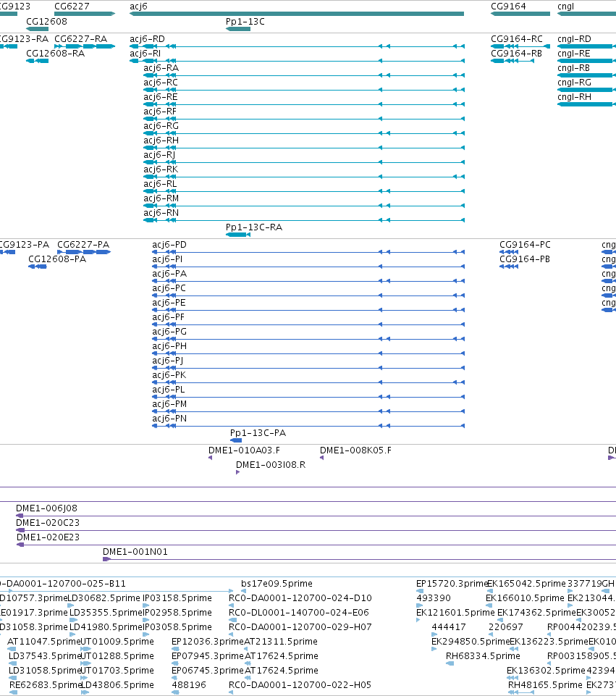The width and height of the screenshot is (616, 696).
Task: Select cngl-RH transcript
Action: [x=574, y=97]
